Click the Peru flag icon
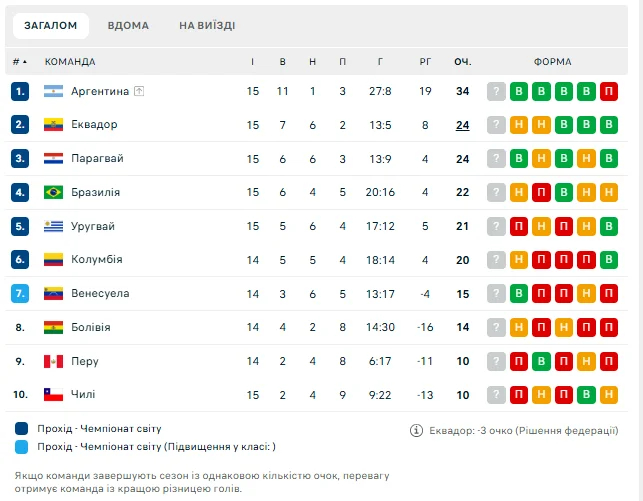The width and height of the screenshot is (643, 501). [53, 361]
